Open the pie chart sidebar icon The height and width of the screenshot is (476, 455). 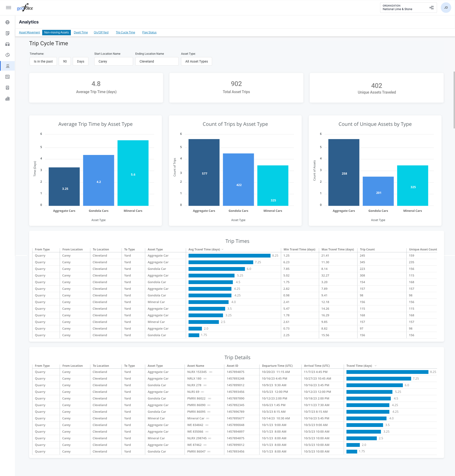[x=8, y=55]
